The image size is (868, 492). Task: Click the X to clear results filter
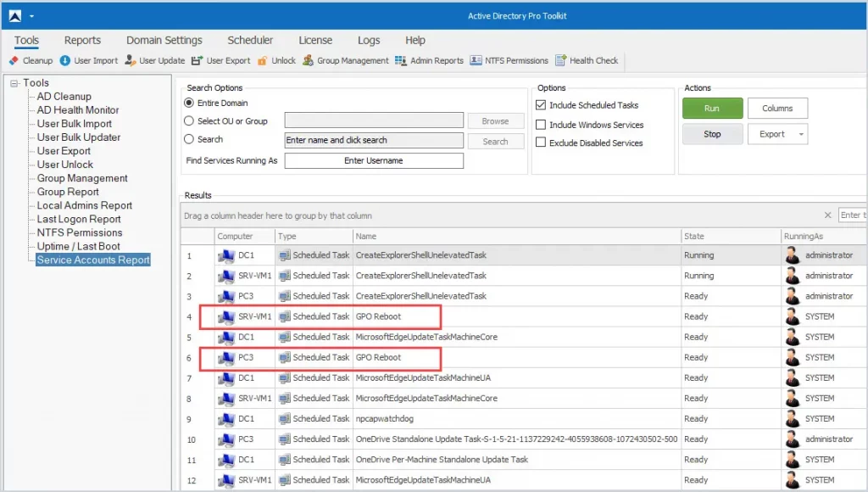point(827,215)
